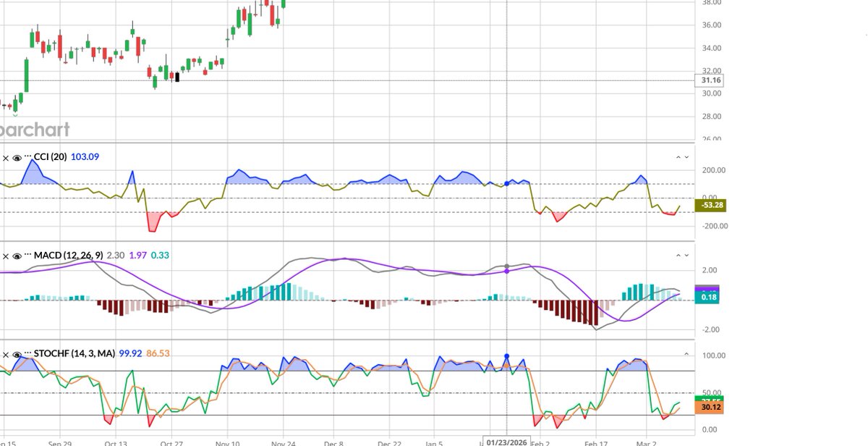Screen dimensions: 868x446
Task: Toggle the eye icon for MACD pane
Action: coord(17,256)
